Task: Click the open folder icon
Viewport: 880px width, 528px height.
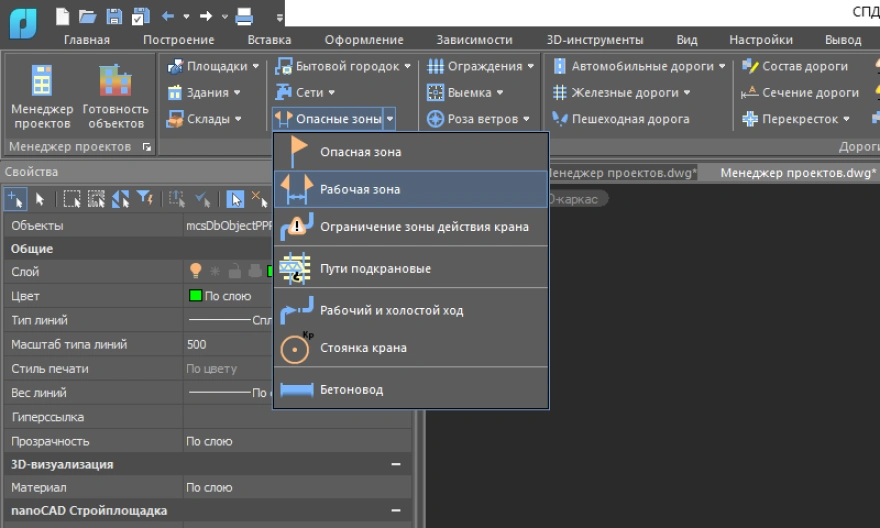Action: point(88,16)
